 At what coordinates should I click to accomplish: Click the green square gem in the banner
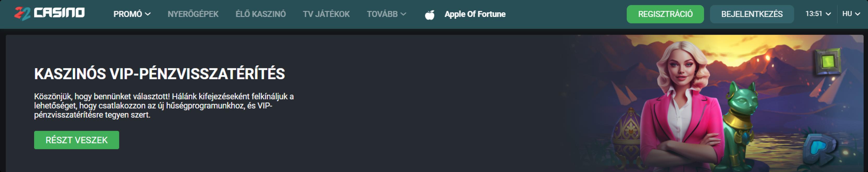point(828,62)
